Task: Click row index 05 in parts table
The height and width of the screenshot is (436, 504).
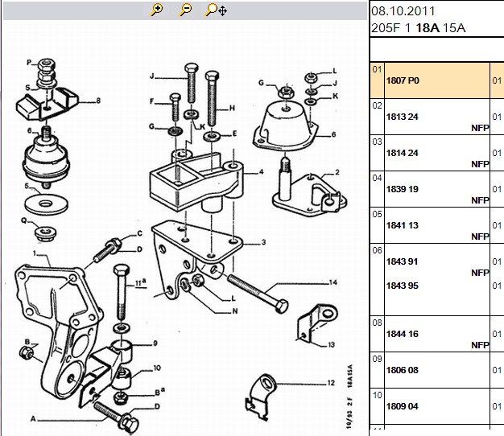Action: pos(377,214)
